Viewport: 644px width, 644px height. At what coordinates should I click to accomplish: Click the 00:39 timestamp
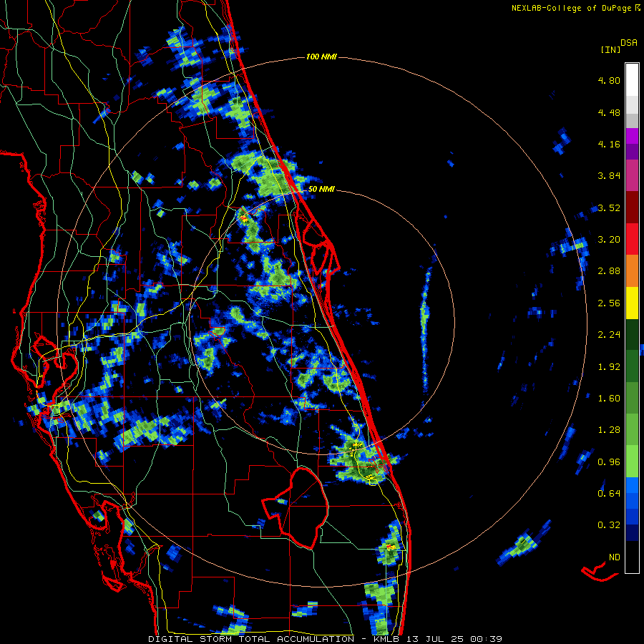tap(487, 639)
